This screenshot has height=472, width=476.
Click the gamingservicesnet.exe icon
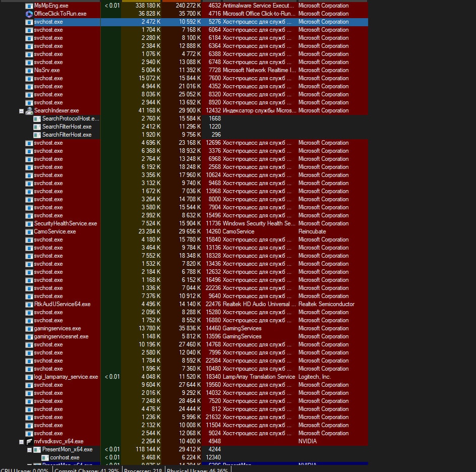pyautogui.click(x=29, y=337)
